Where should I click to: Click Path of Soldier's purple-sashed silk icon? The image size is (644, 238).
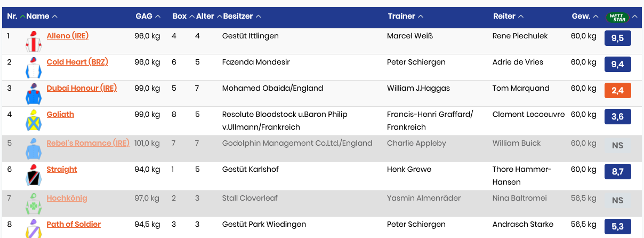click(33, 228)
